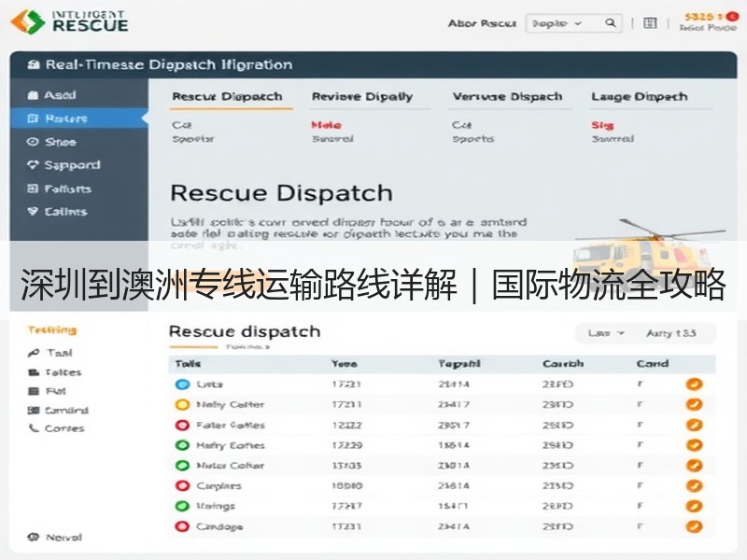Screen dimensions: 747x560
Task: Click orange edit icon in Faller Fatfles row
Action: [x=694, y=426]
